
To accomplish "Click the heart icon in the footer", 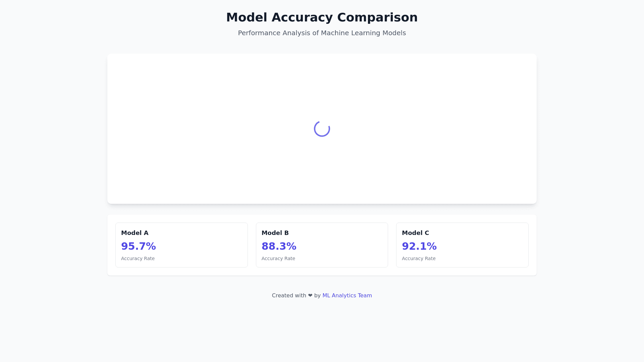I will (x=310, y=295).
